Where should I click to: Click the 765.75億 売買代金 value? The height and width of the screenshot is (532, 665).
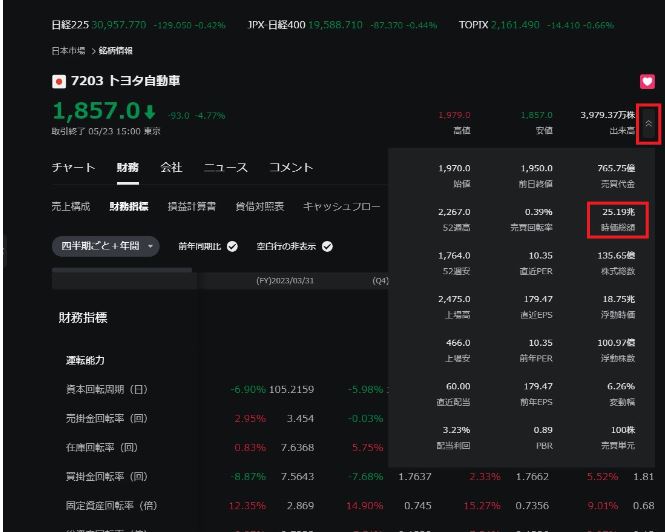point(616,168)
